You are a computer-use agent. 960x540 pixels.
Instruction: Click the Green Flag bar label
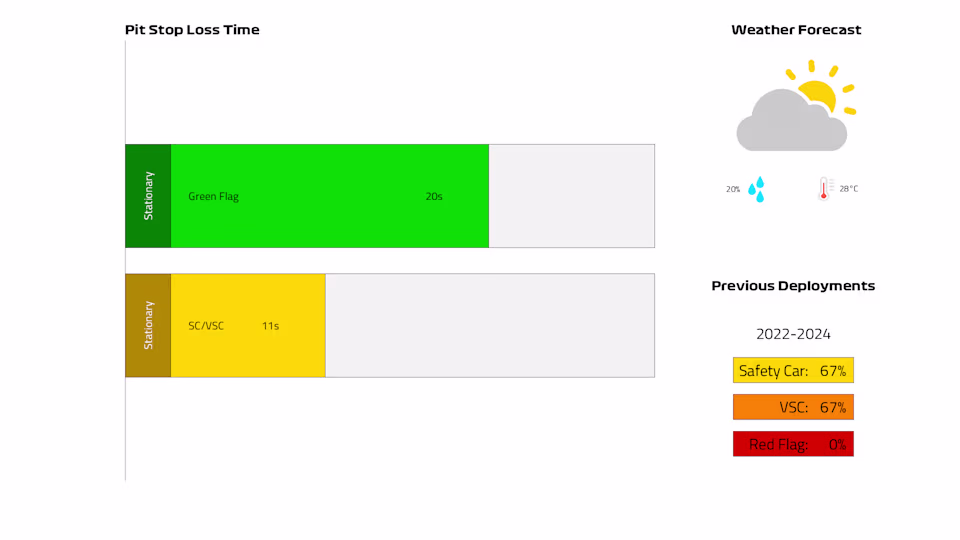click(x=213, y=197)
